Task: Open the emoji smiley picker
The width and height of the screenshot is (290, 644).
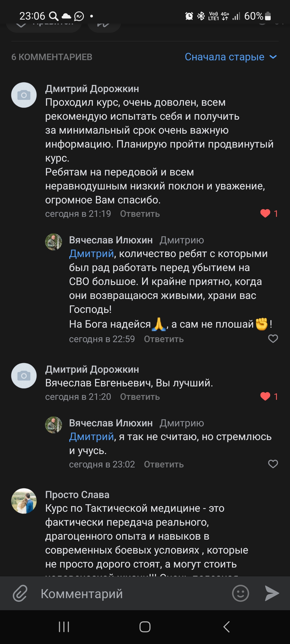Action: click(240, 593)
